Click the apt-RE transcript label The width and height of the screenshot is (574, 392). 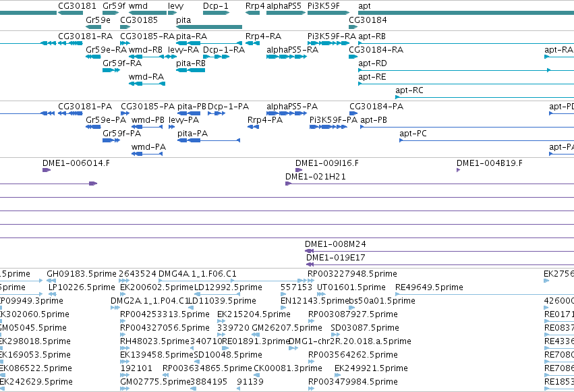(372, 77)
